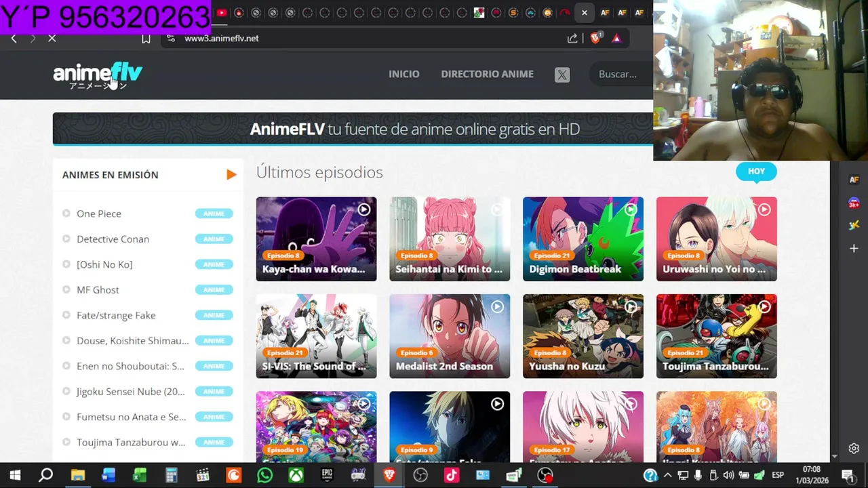The image size is (868, 488).
Task: Go back using the browser back arrow
Action: pyautogui.click(x=14, y=39)
